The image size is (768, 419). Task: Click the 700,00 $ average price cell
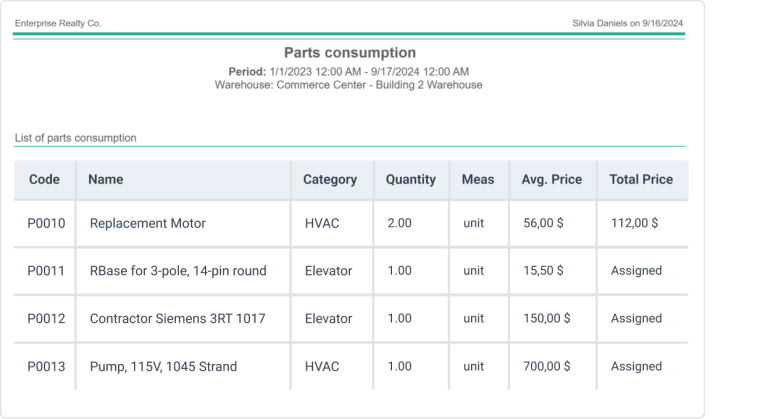[546, 367]
